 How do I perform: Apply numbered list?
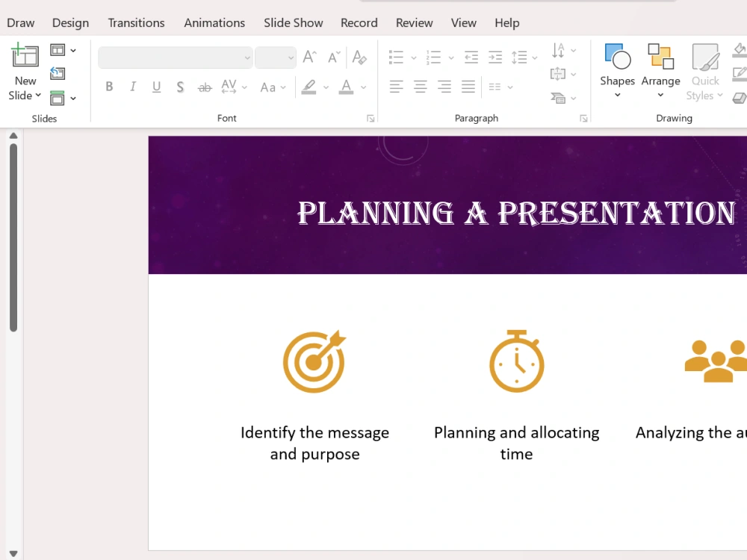[433, 57]
